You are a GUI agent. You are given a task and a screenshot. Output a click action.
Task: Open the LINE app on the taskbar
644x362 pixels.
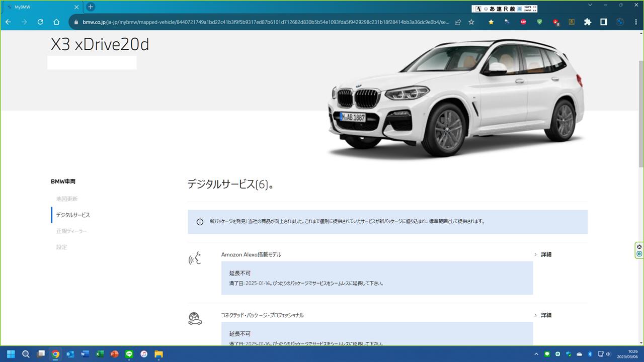[x=129, y=354]
